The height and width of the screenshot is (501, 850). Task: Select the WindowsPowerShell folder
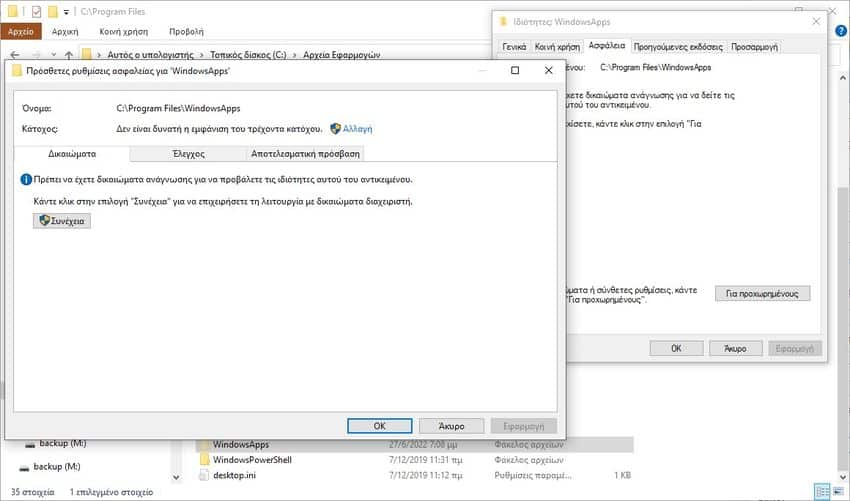pos(252,460)
